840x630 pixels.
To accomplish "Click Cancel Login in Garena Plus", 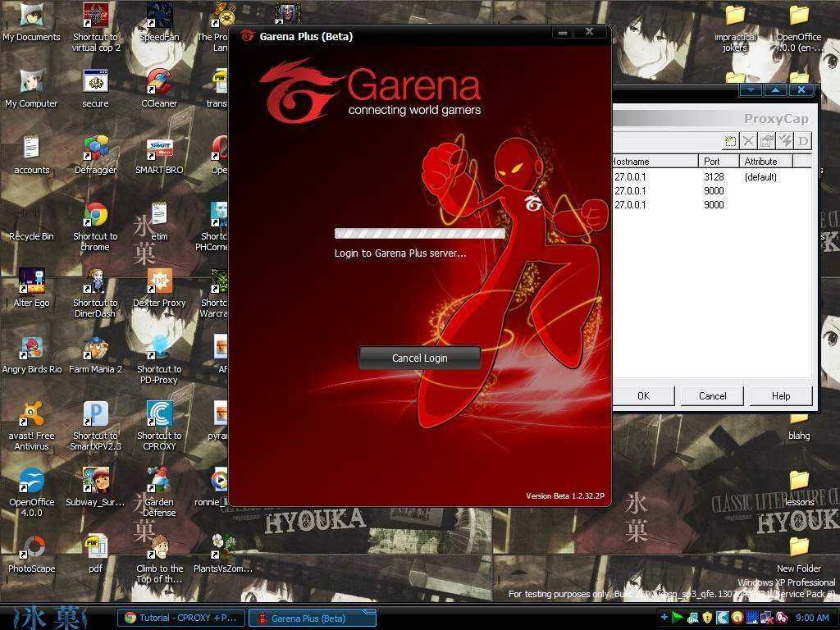I will click(419, 358).
